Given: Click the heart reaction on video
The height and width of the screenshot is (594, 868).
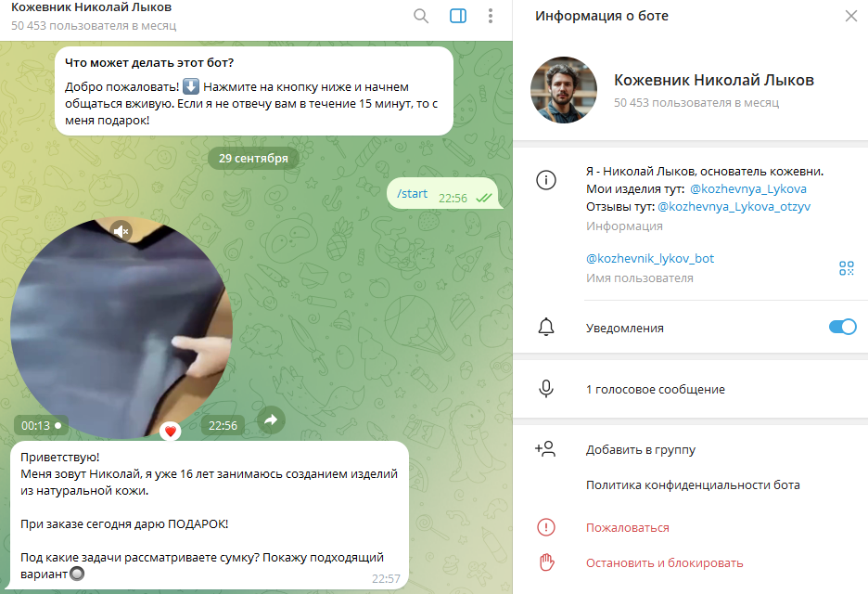Looking at the screenshot, I should pos(171,431).
